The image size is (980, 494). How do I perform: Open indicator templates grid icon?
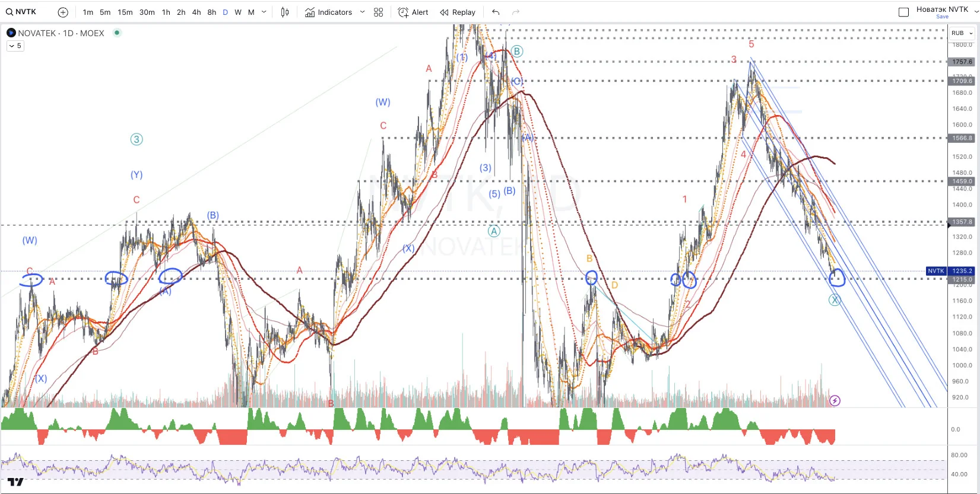(379, 12)
